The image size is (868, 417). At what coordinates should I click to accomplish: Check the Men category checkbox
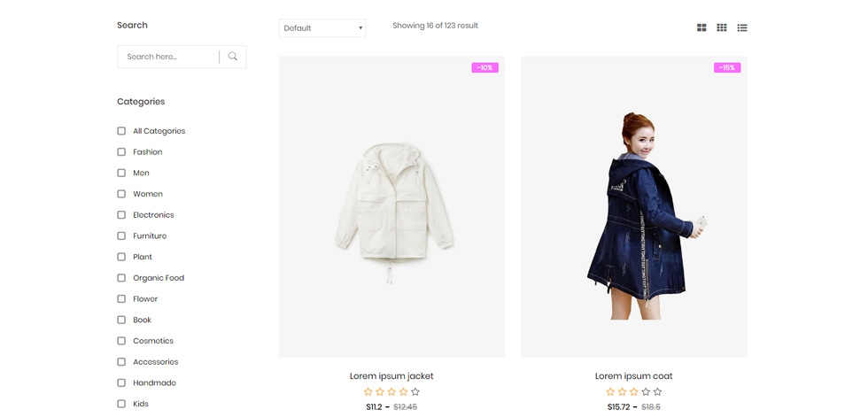pyautogui.click(x=121, y=174)
